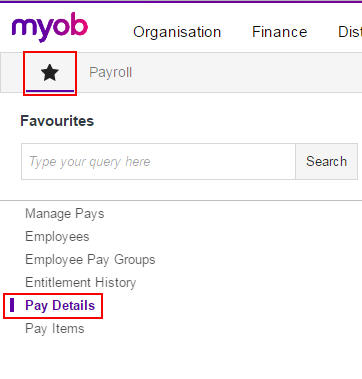
Task: Click the word Groups in Employee Pay Groups
Action: (x=135, y=260)
